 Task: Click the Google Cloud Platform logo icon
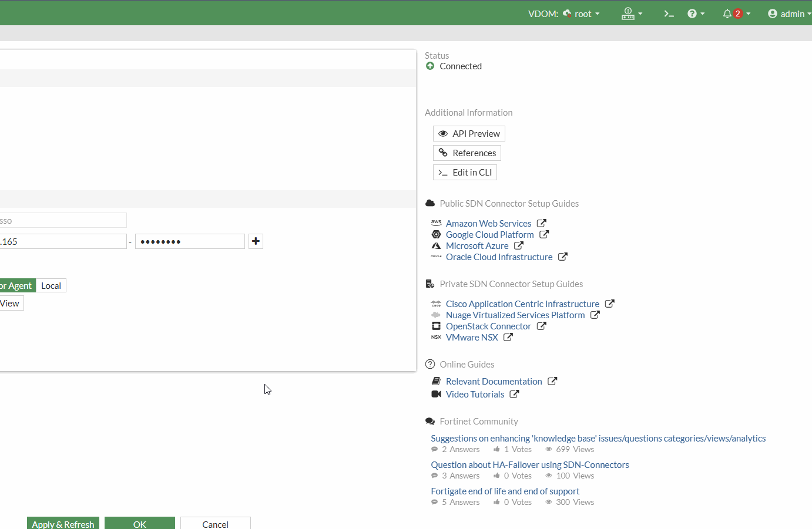tap(436, 234)
